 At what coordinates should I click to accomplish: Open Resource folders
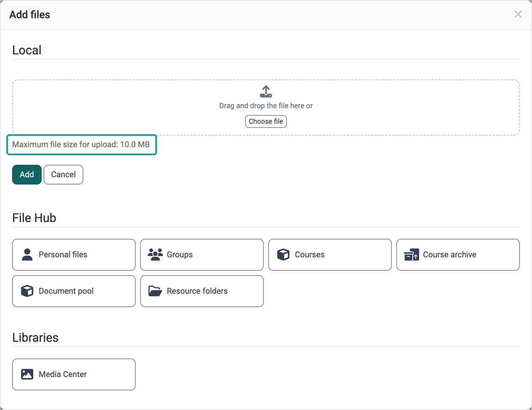pyautogui.click(x=202, y=291)
